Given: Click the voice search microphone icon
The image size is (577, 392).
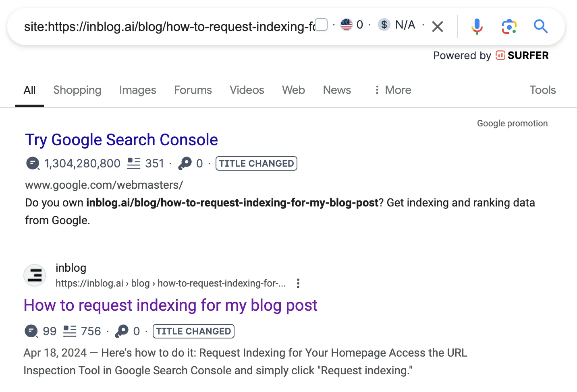Looking at the screenshot, I should tap(477, 27).
